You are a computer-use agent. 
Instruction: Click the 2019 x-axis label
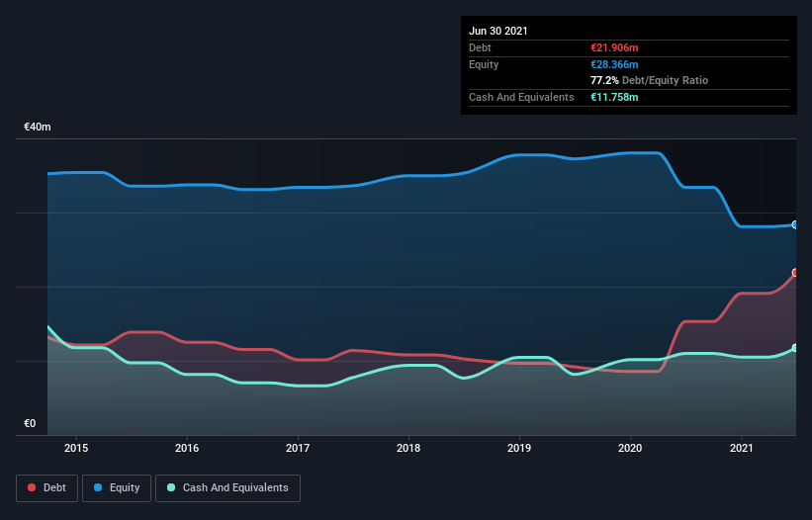518,448
